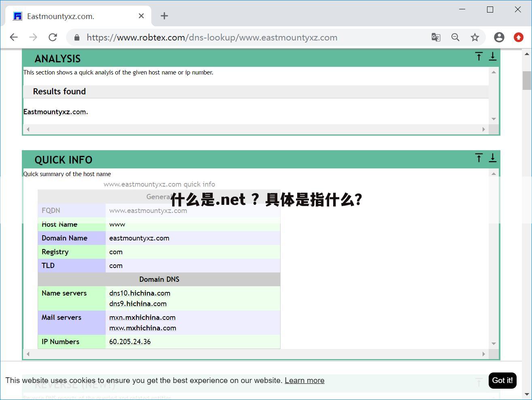The height and width of the screenshot is (400, 532).
Task: Collapse the QUICK INFO section using its header arrow
Action: click(x=479, y=158)
